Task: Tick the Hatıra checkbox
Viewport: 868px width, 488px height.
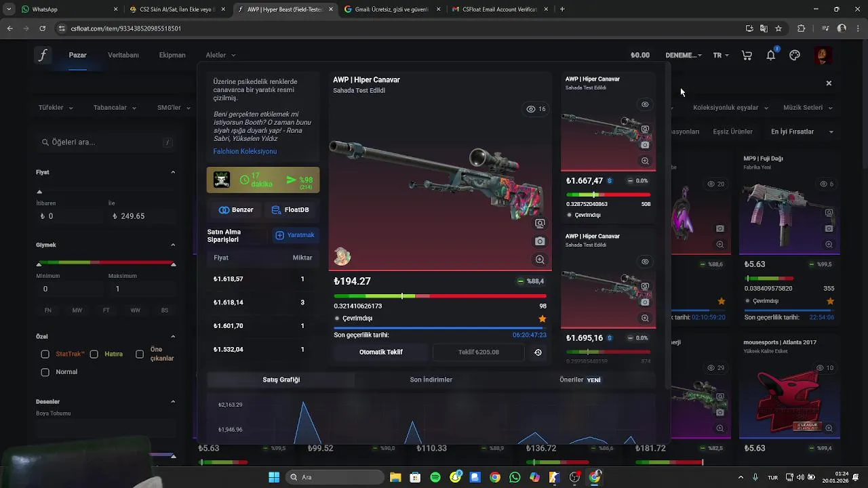Action: (x=94, y=354)
